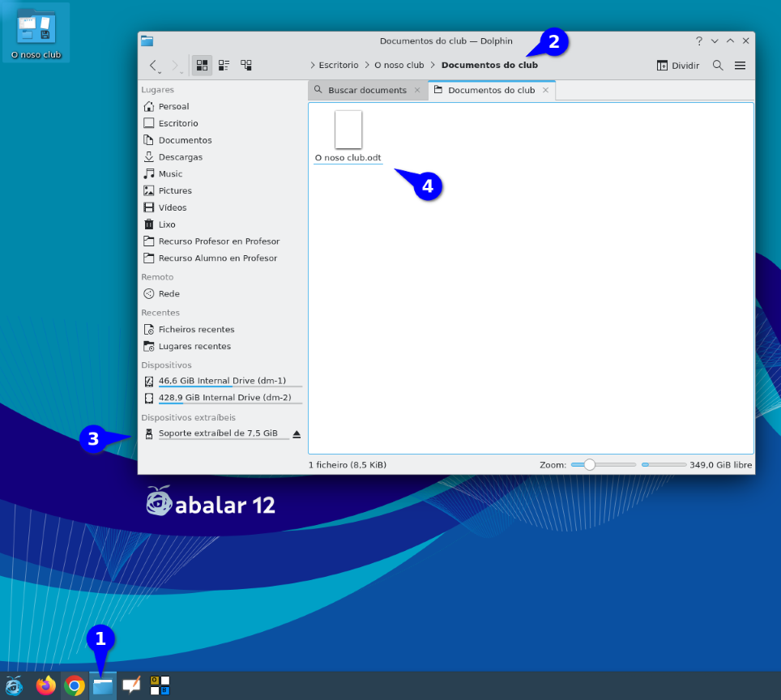Image resolution: width=781 pixels, height=700 pixels.
Task: Open Recurso Profesor en Profesor
Action: tap(222, 241)
